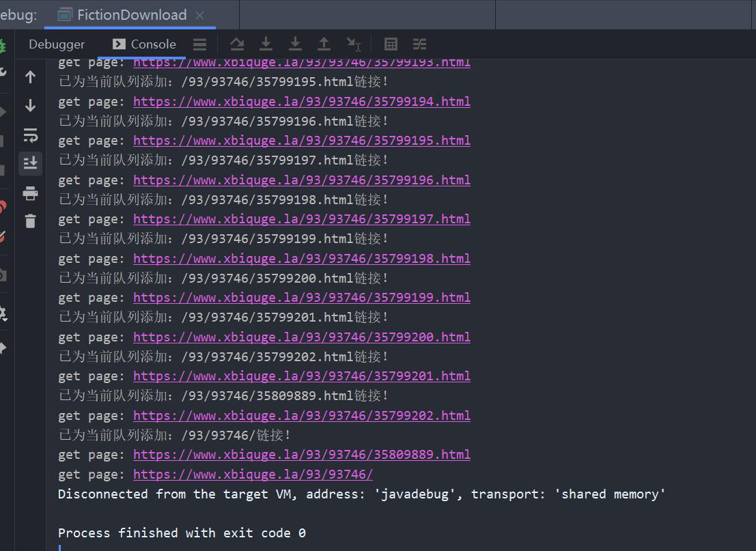This screenshot has width=756, height=551.
Task: Click queue line with /93/93746/35799196.html
Action: pos(223,122)
